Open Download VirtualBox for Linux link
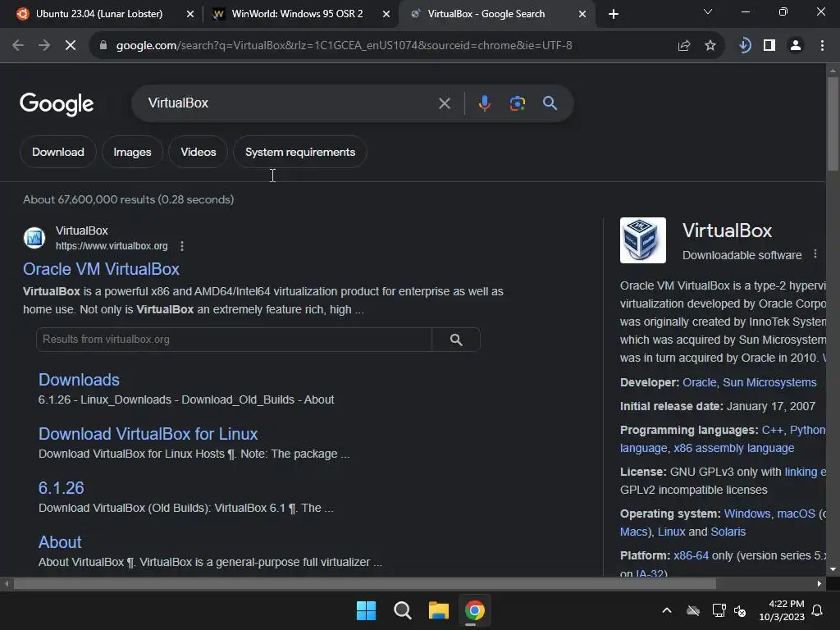 pyautogui.click(x=148, y=434)
